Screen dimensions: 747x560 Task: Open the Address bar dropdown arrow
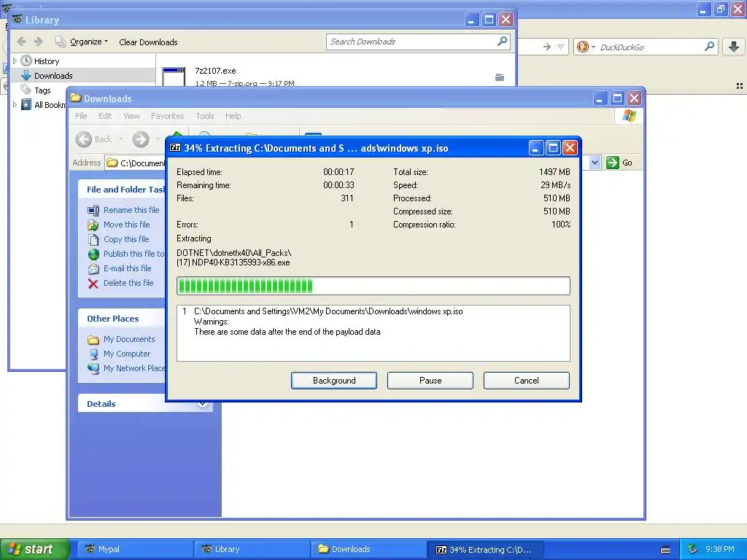point(595,163)
